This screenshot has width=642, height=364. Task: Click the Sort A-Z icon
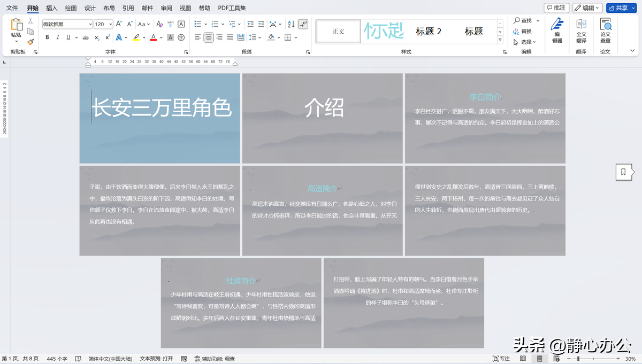point(291,24)
